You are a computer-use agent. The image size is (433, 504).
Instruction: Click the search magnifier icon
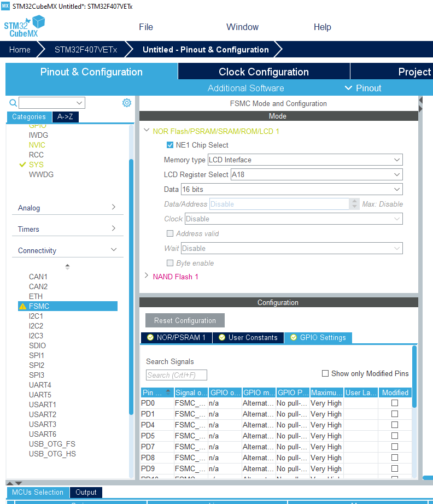coord(13,103)
